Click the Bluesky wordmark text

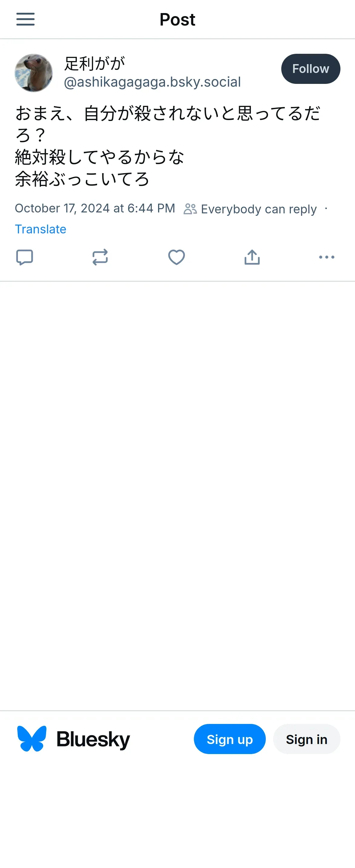click(93, 739)
